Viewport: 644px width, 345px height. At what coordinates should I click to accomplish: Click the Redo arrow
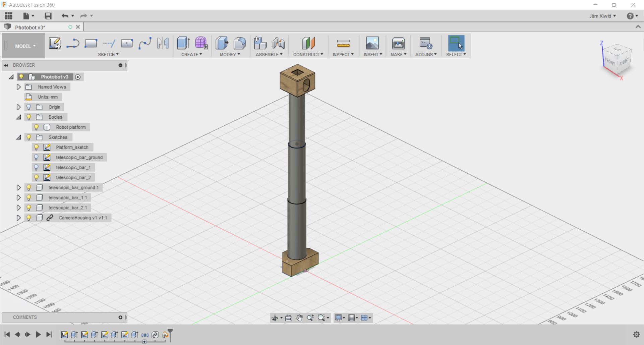83,16
